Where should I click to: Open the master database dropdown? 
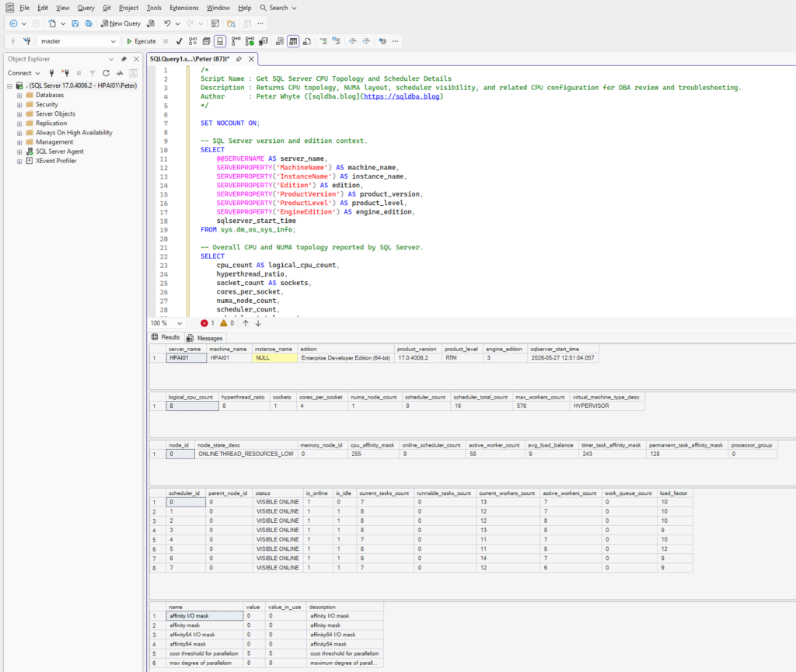pos(113,41)
